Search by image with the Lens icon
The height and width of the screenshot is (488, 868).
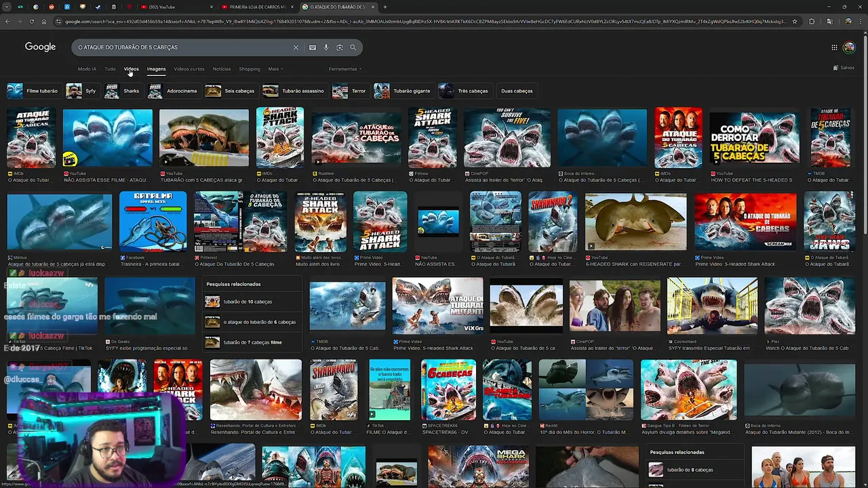pyautogui.click(x=340, y=47)
